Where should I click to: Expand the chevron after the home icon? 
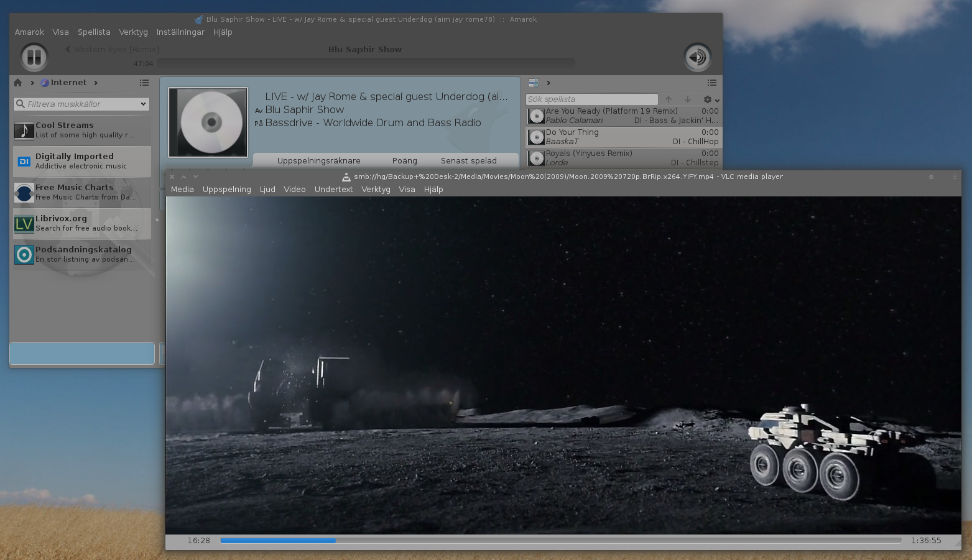(x=32, y=83)
